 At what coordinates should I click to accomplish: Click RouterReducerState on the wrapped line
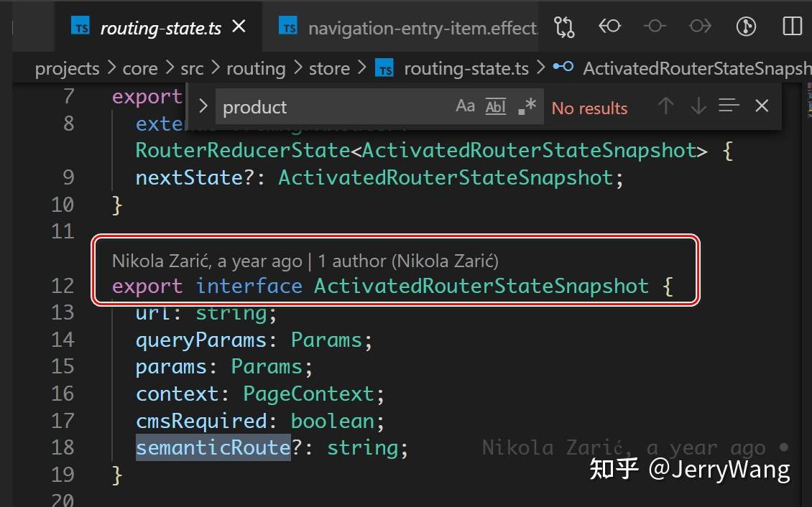(243, 151)
